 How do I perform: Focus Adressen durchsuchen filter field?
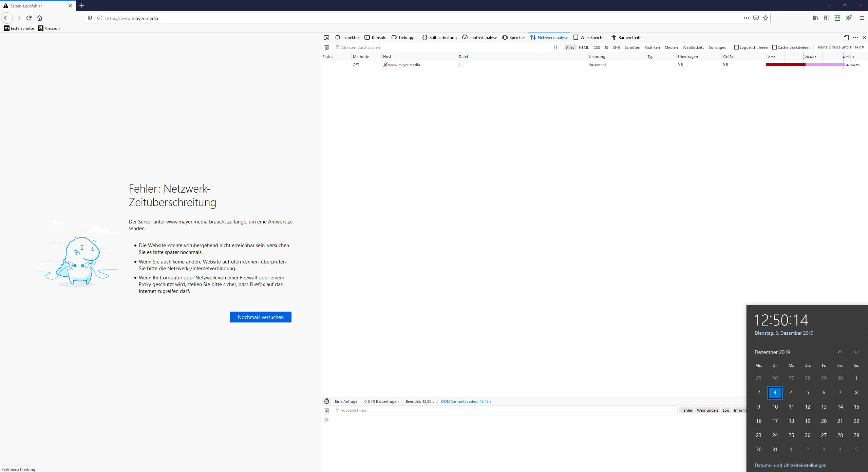tap(441, 47)
